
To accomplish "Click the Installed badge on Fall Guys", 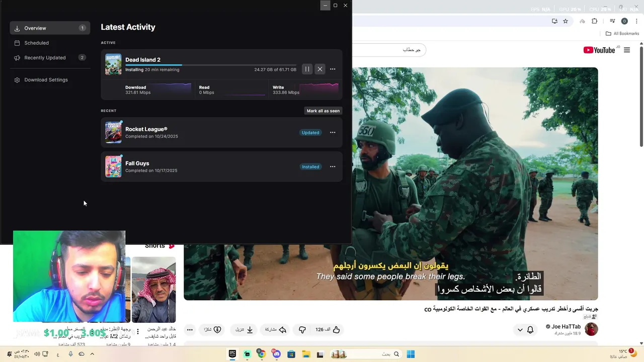I will click(x=310, y=167).
